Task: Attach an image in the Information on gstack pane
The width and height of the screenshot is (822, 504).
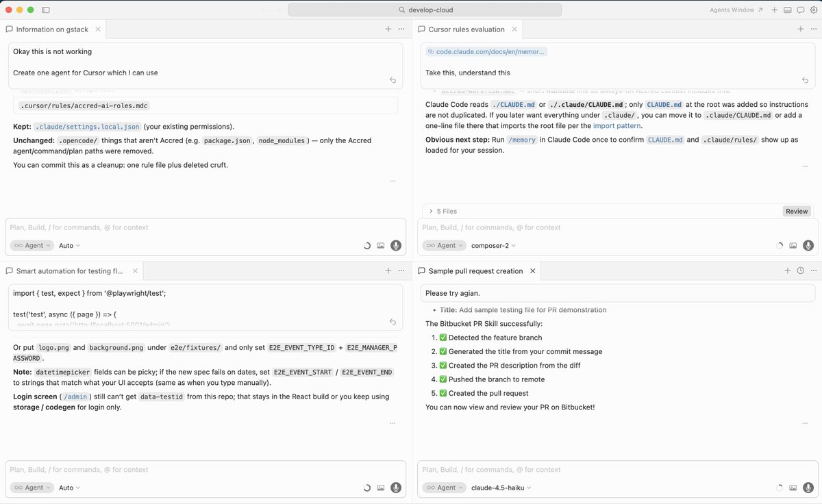Action: 380,245
